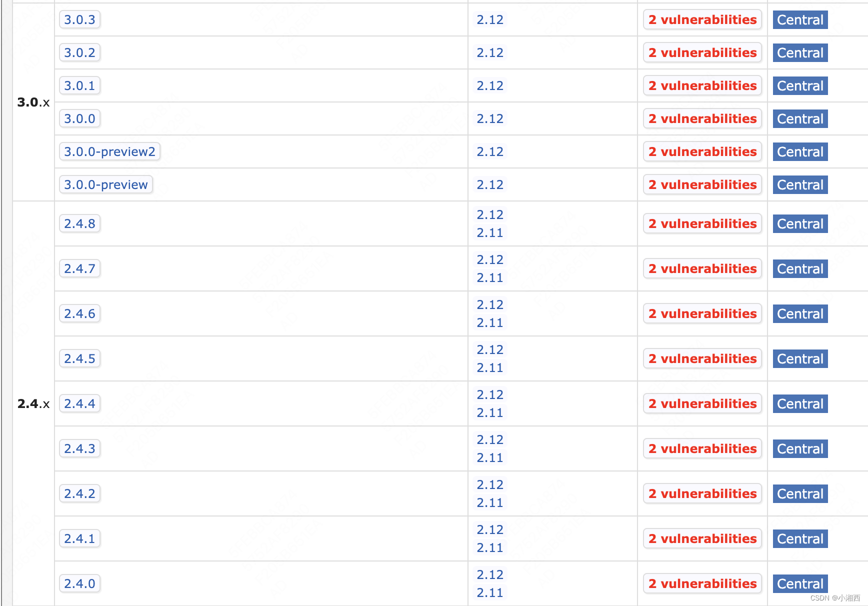Image resolution: width=868 pixels, height=606 pixels.
Task: Select Scala 2.11 for version 2.4.8
Action: (490, 232)
